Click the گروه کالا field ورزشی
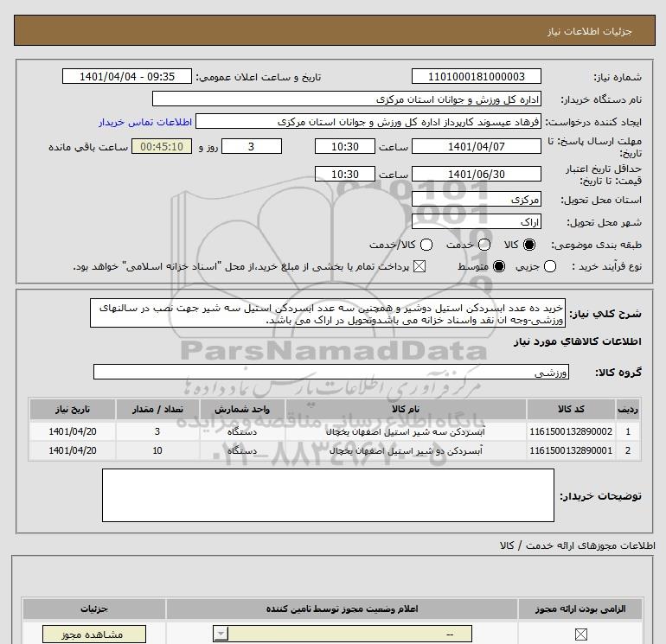The image size is (666, 644). [331, 372]
